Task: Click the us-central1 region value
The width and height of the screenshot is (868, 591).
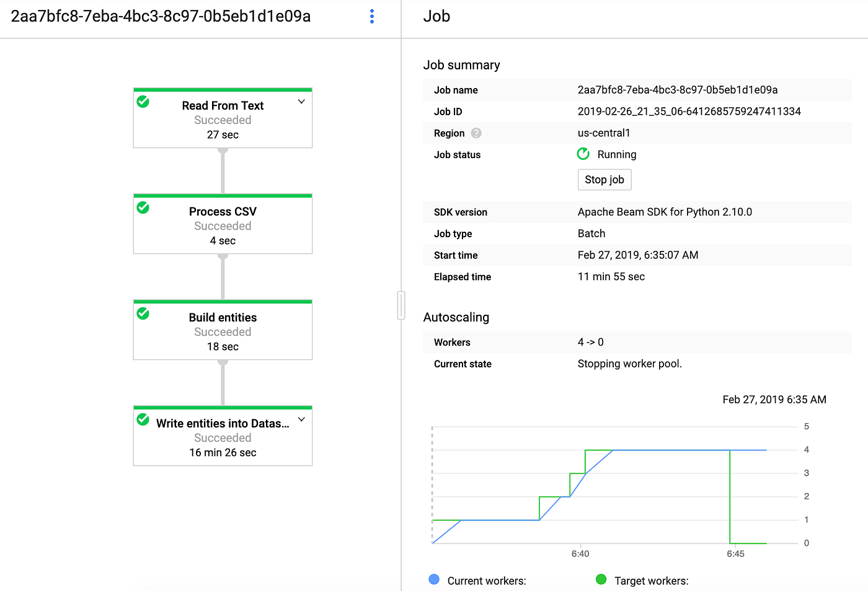Action: [x=604, y=133]
